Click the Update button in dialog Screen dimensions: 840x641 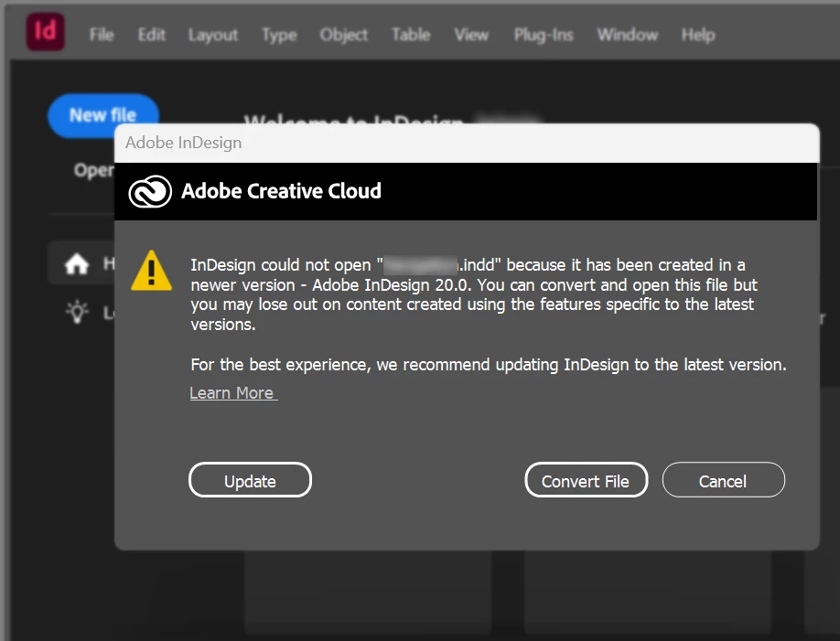tap(250, 480)
